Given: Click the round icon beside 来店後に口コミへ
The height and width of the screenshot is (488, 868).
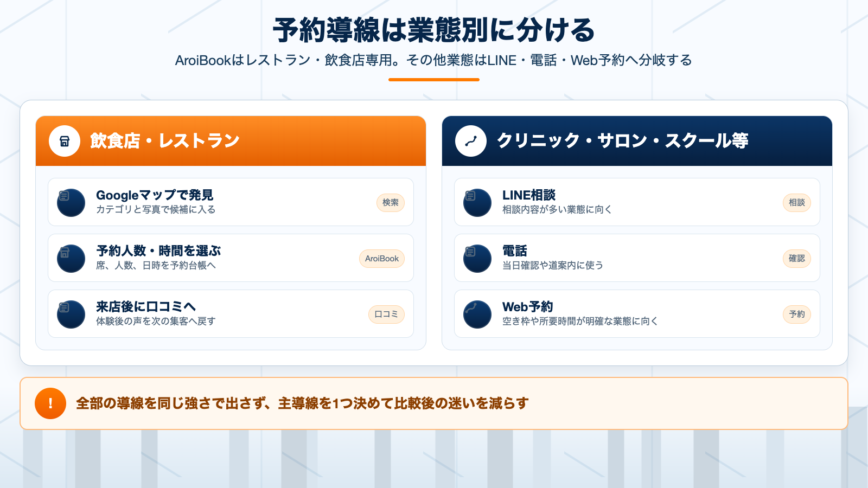Looking at the screenshot, I should [x=71, y=314].
